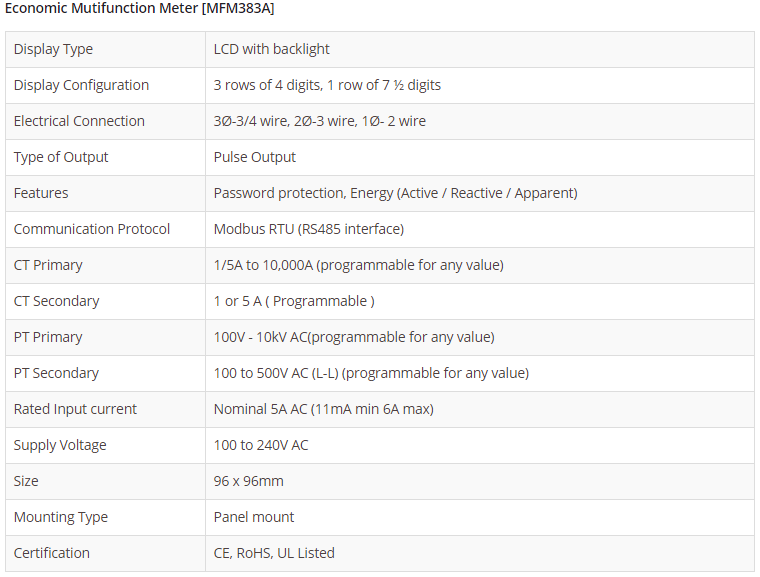Screen dimensions: 760x577
Task: Click the CT Primary label cell
Action: [x=48, y=265]
